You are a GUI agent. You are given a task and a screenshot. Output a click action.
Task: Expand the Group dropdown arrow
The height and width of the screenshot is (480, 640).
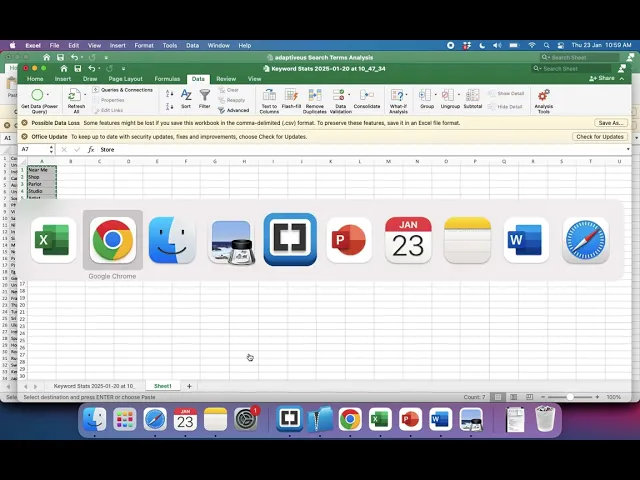[435, 95]
